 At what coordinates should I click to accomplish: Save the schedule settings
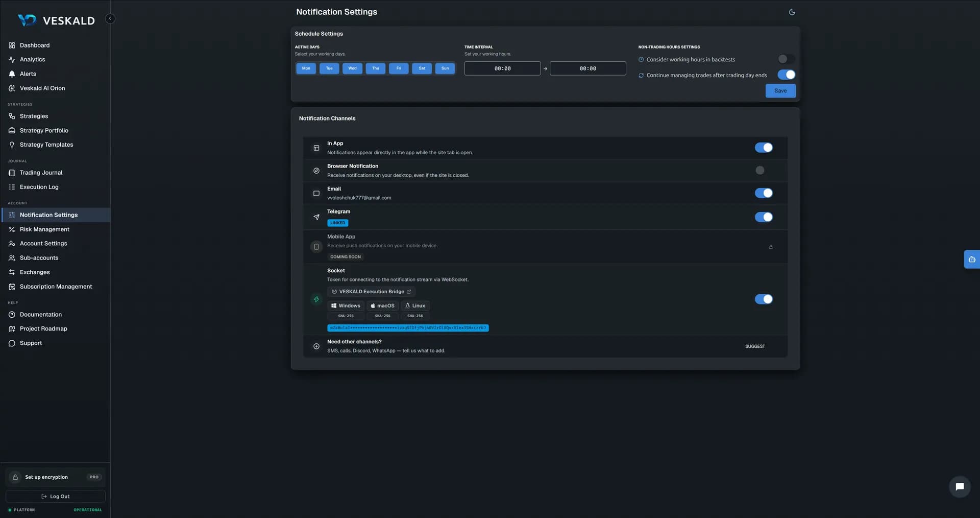pos(780,91)
